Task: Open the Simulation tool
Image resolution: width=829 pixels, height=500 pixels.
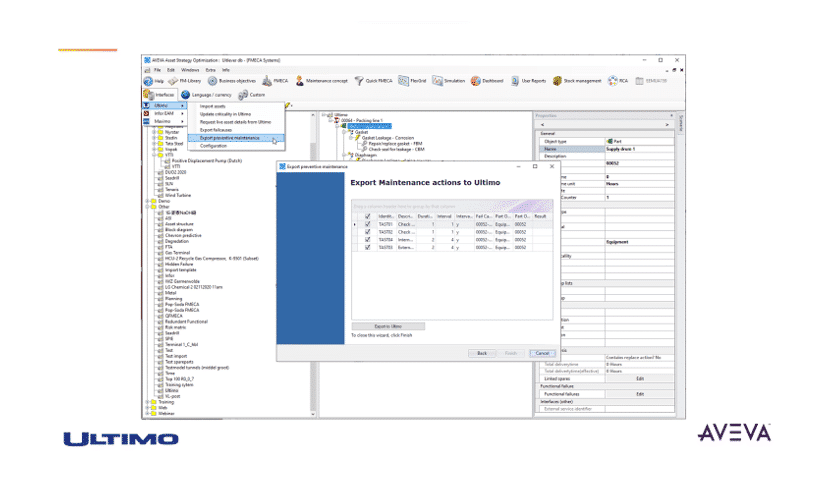Action: click(448, 81)
